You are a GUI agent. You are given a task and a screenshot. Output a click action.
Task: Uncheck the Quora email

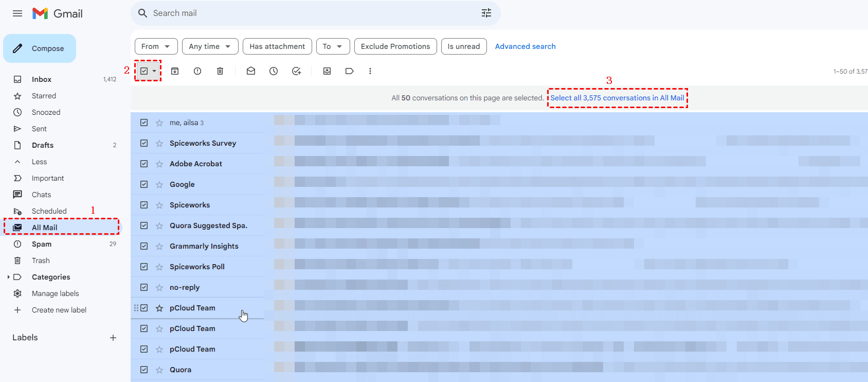coord(144,370)
